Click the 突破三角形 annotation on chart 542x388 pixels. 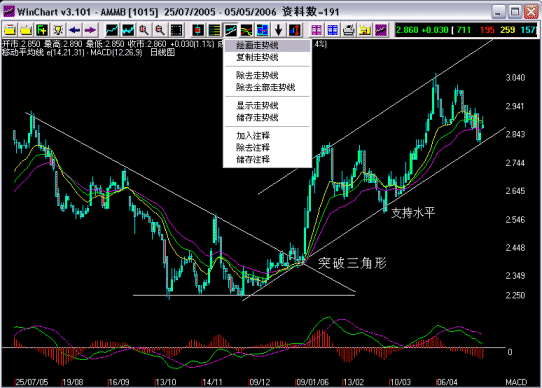352,263
